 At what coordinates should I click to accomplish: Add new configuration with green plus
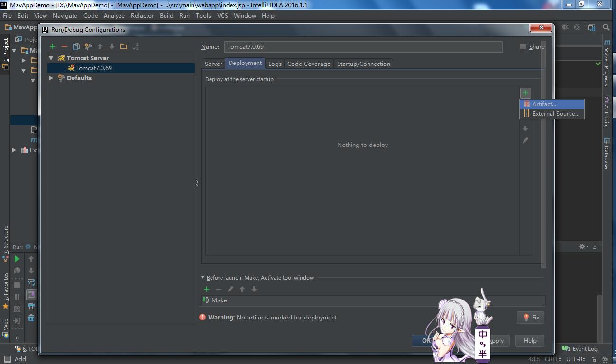53,46
